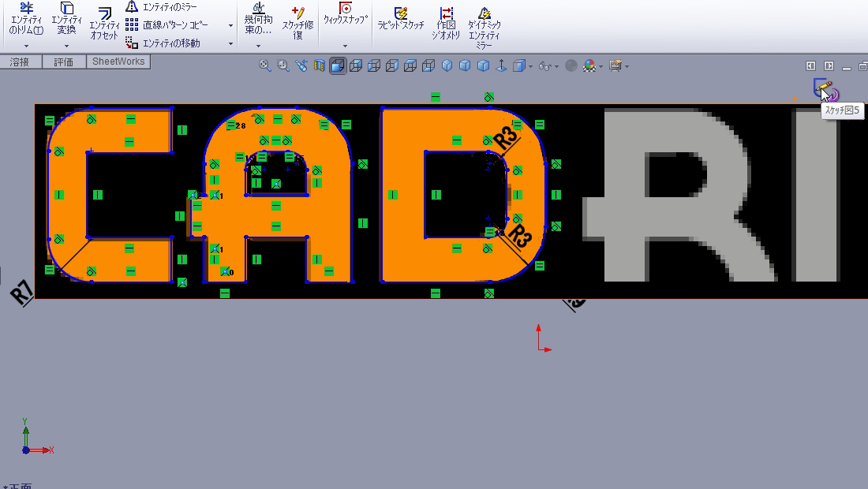The height and width of the screenshot is (489, 868).
Task: Click the Exit Sketch pencil icon in corner
Action: [823, 88]
